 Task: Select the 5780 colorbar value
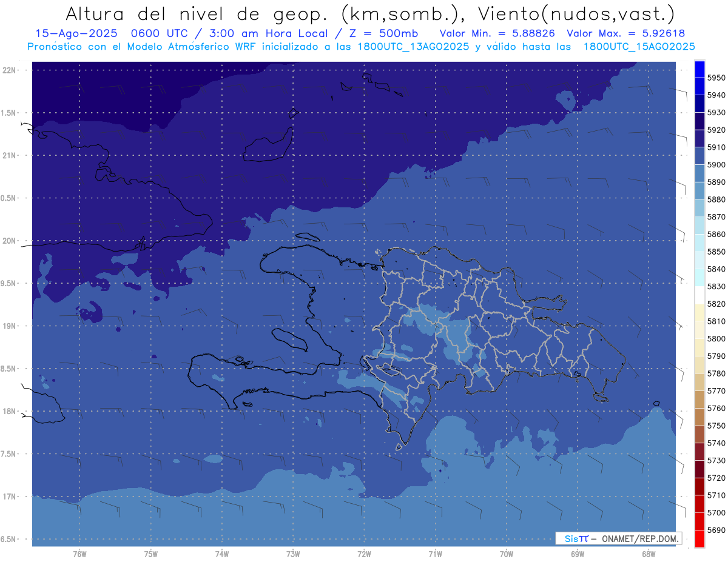[x=716, y=373]
